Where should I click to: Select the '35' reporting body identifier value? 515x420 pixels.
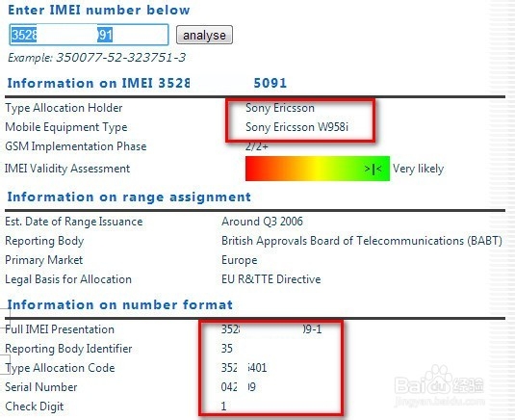(227, 349)
